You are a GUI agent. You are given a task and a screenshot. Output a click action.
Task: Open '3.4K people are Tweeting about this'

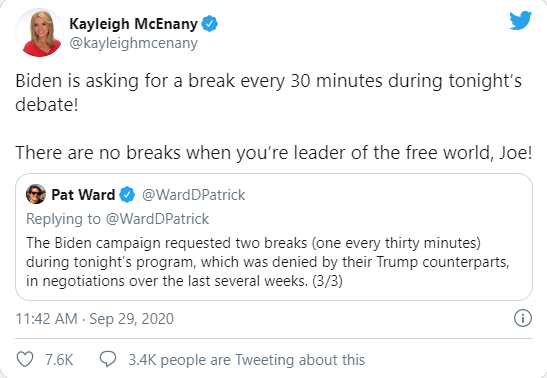coord(247,360)
